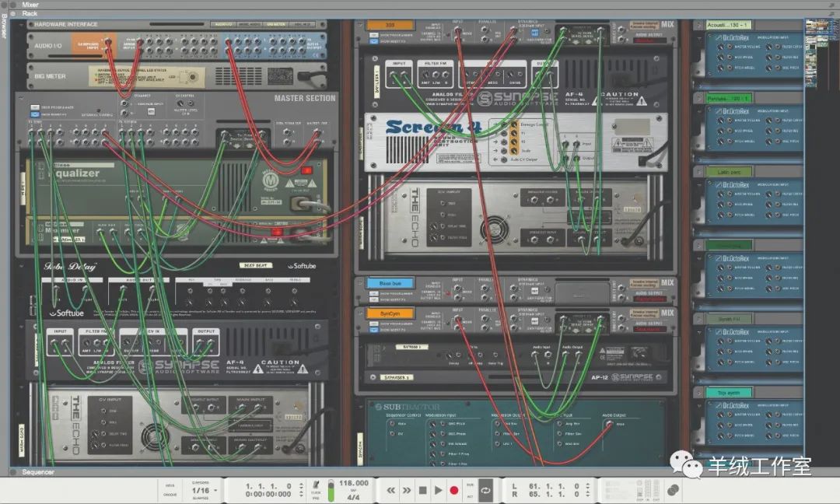
Task: Click the green CPU level meter
Action: pos(331,490)
